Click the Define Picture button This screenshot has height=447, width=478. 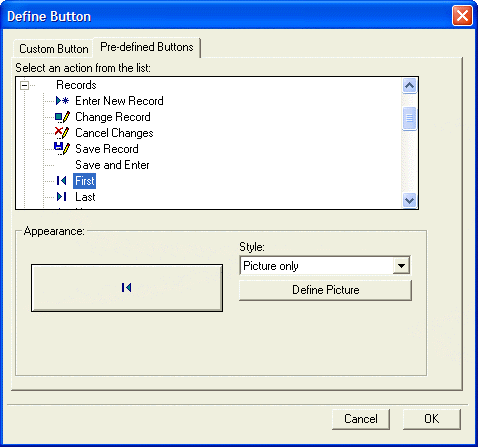[x=325, y=290]
